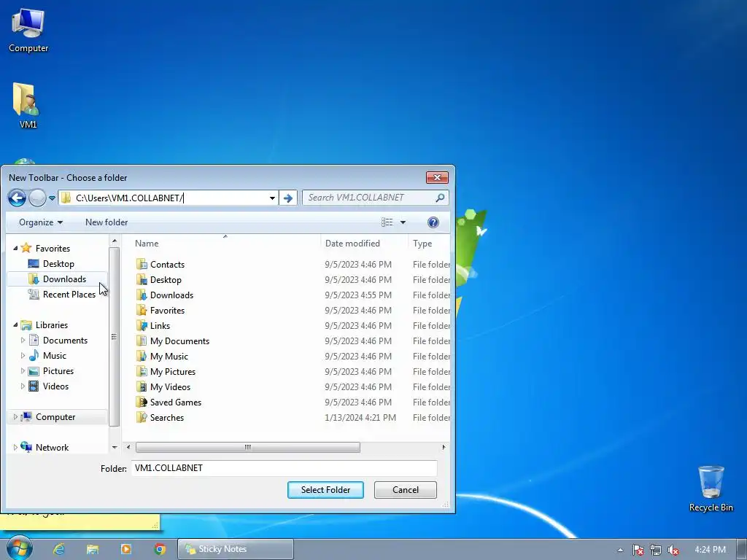Sort by the Type column header
This screenshot has height=560, width=747.
pos(422,244)
